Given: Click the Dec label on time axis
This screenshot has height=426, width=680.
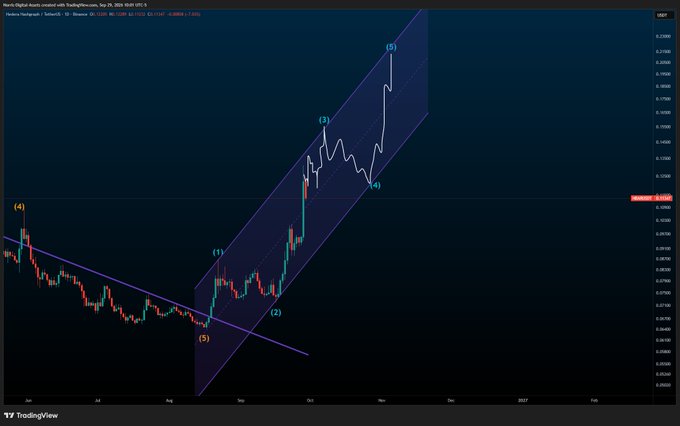Looking at the screenshot, I should pos(451,400).
